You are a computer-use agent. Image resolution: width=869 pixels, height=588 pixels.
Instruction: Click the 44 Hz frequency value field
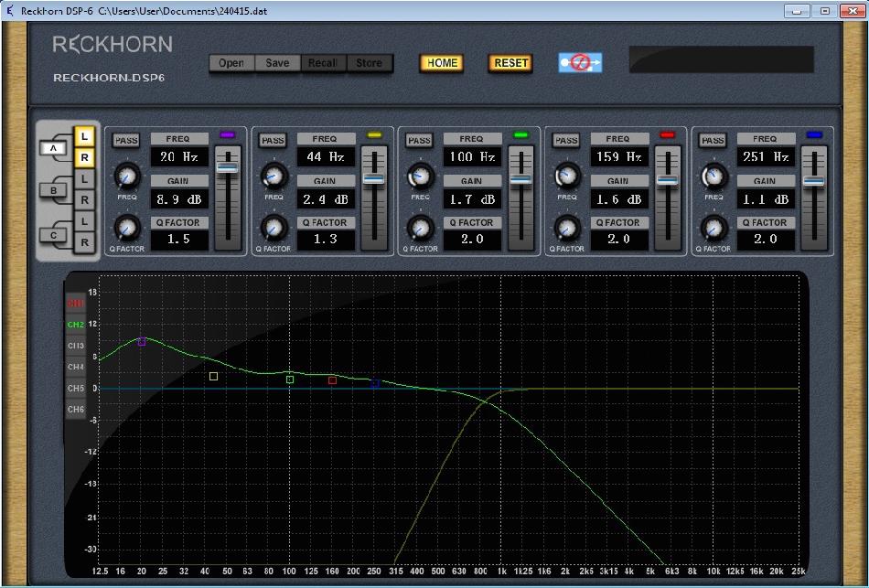(x=326, y=157)
